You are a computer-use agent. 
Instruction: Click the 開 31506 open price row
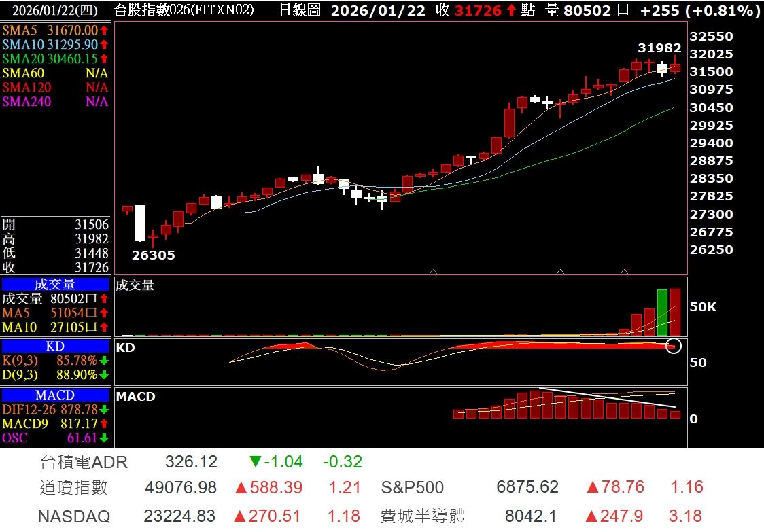point(55,225)
